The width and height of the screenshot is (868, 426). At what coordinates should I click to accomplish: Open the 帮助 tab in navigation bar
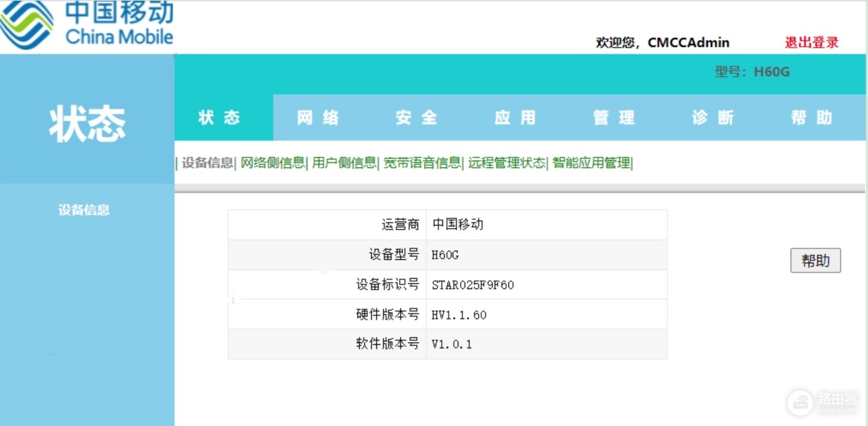pos(811,118)
